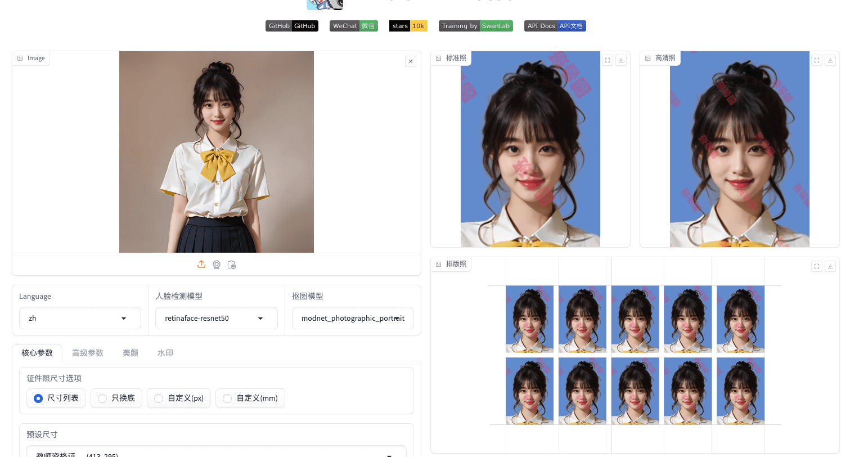Select the 尺寸列表 radio option
Viewport: 868px width, 457px height.
[56, 398]
